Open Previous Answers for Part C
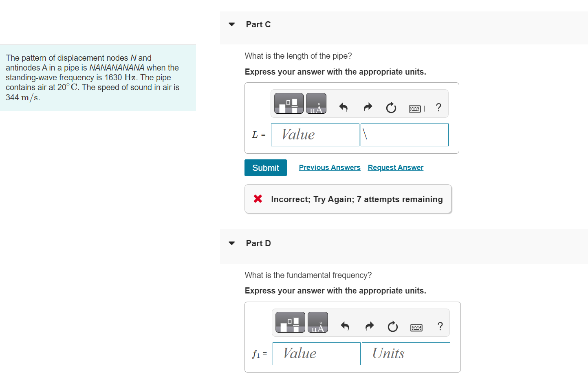 point(329,167)
